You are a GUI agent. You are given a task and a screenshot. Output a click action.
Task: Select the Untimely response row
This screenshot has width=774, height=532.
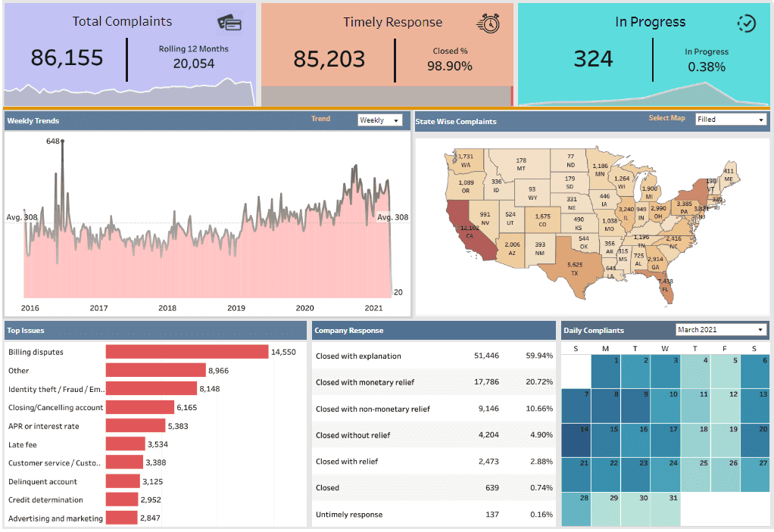(x=434, y=515)
